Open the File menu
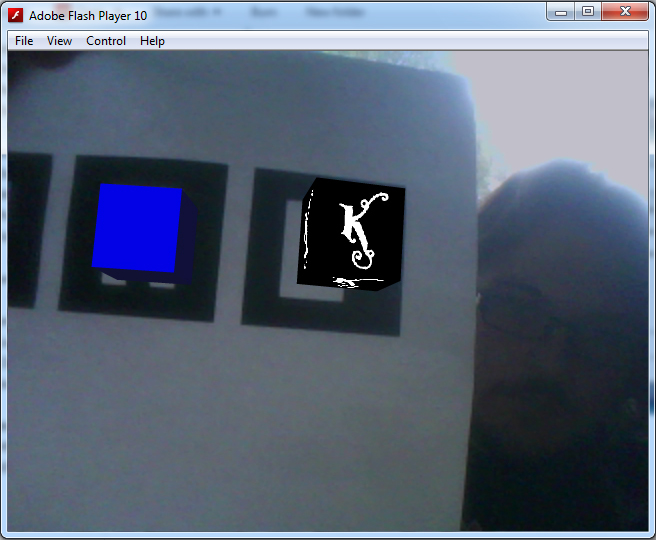Image resolution: width=656 pixels, height=540 pixels. coord(24,41)
